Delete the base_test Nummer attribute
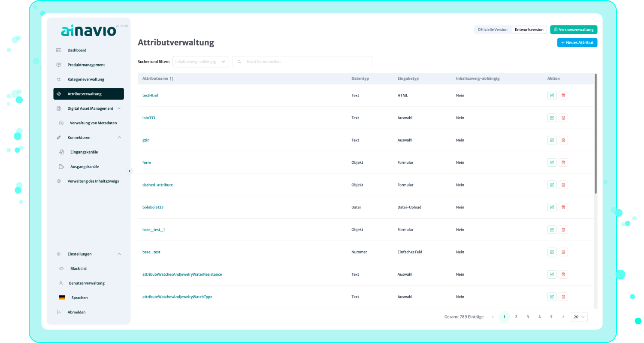 coord(563,252)
